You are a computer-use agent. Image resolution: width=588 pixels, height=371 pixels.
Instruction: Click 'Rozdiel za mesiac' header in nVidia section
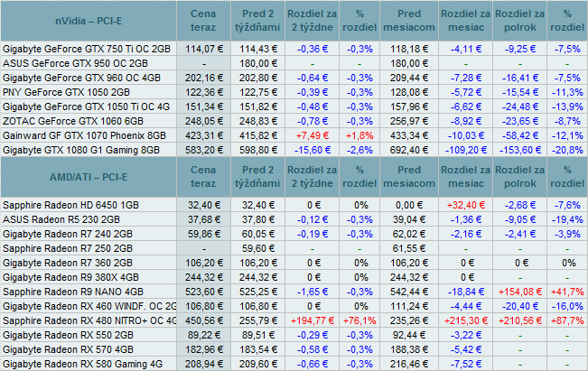[465, 21]
